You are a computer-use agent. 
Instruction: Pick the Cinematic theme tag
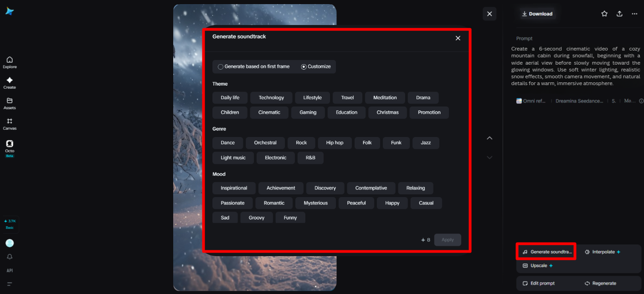tap(269, 112)
